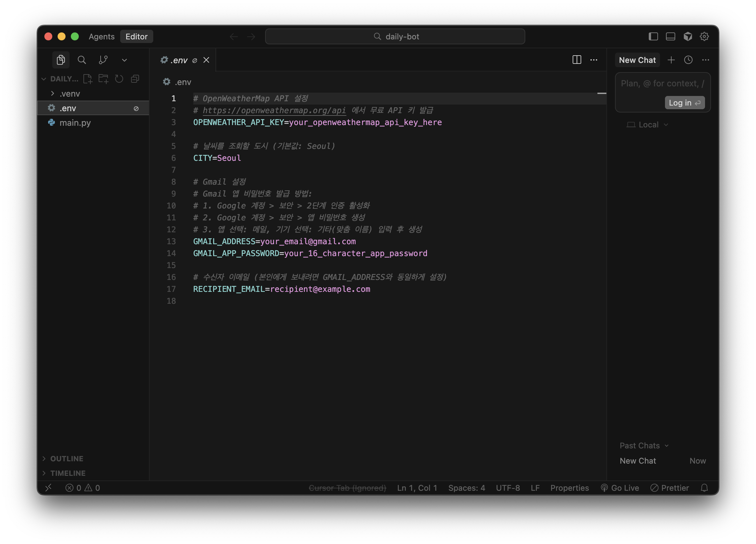Show chat history with the clock icon
The image size is (756, 544).
click(x=688, y=60)
